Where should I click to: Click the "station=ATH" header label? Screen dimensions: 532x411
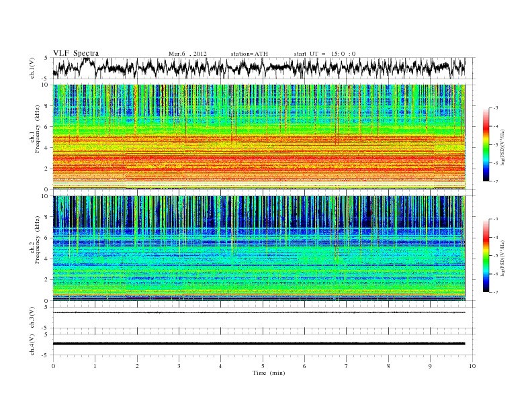249,54
